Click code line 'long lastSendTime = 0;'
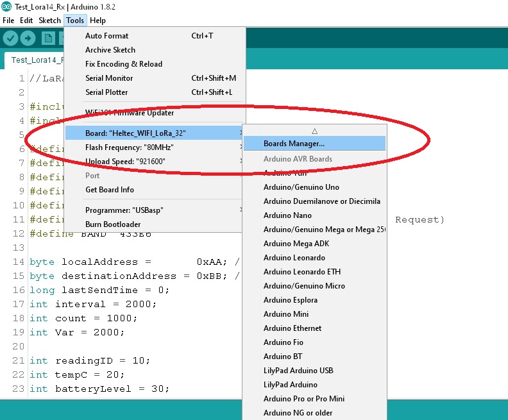This screenshot has height=420, width=508. (99, 290)
